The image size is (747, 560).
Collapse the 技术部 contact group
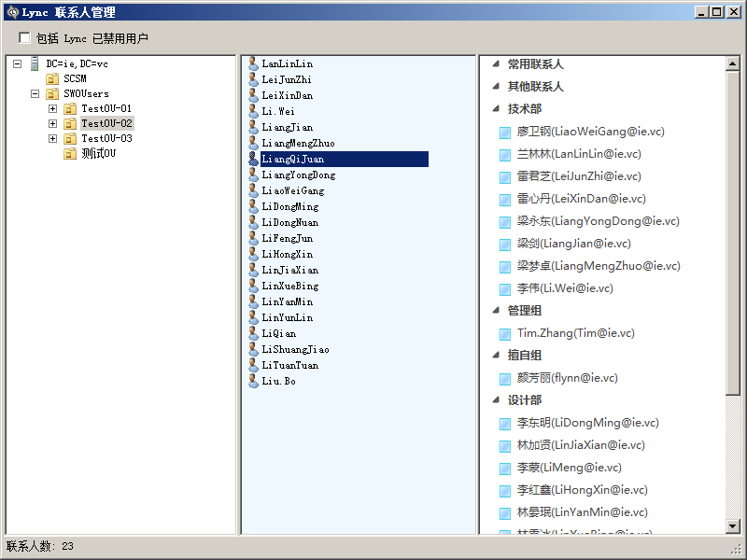(x=495, y=109)
